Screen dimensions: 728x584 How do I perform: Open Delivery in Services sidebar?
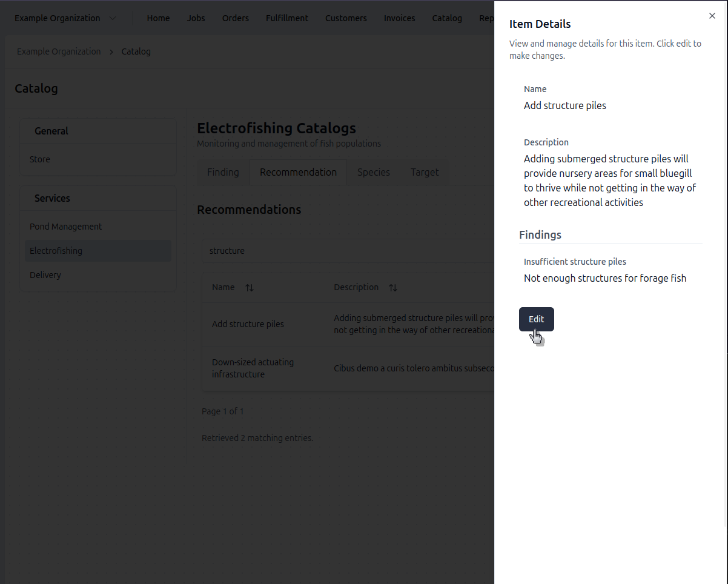pos(45,275)
